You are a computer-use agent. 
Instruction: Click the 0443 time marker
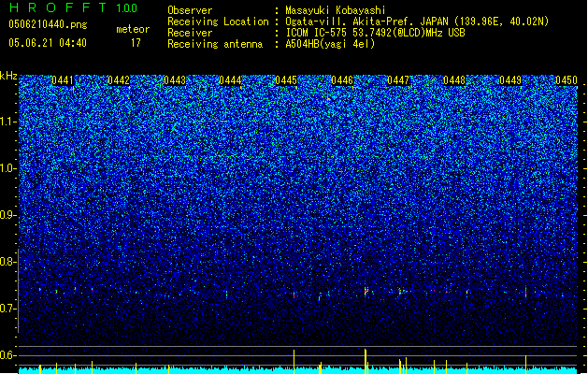pos(175,80)
